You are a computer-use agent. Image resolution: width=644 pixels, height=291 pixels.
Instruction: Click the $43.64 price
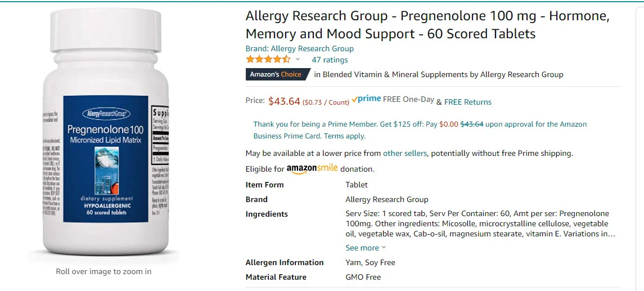click(284, 101)
